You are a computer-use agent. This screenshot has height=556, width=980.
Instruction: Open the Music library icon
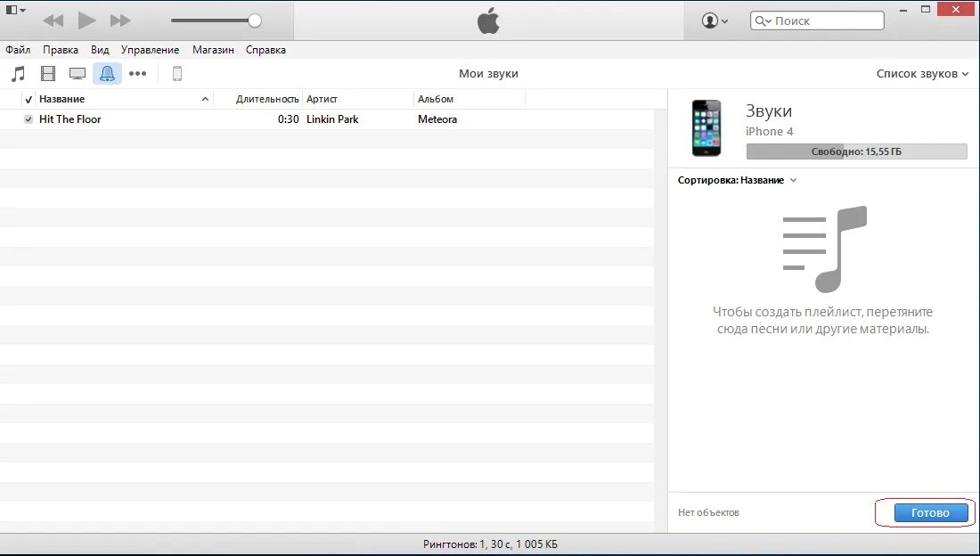pos(19,74)
